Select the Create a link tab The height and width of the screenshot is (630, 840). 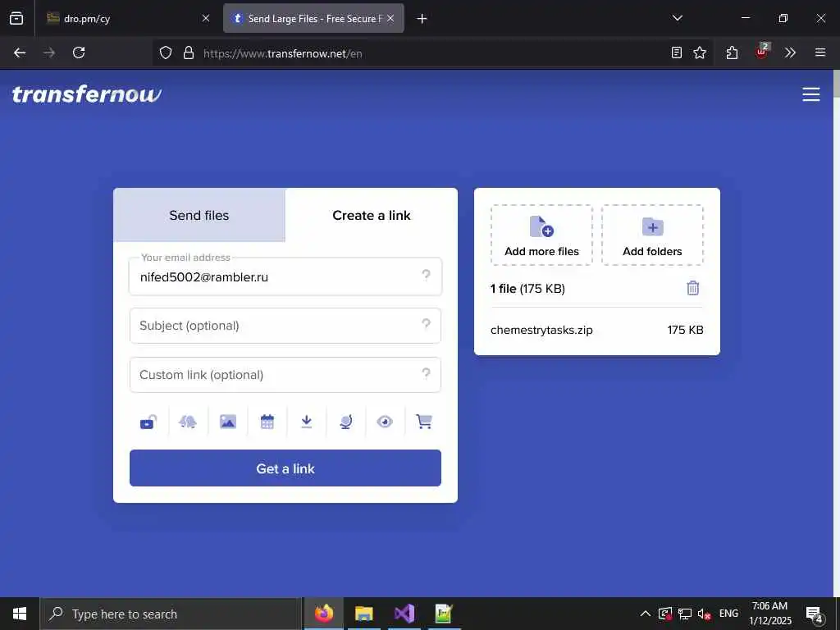(372, 216)
